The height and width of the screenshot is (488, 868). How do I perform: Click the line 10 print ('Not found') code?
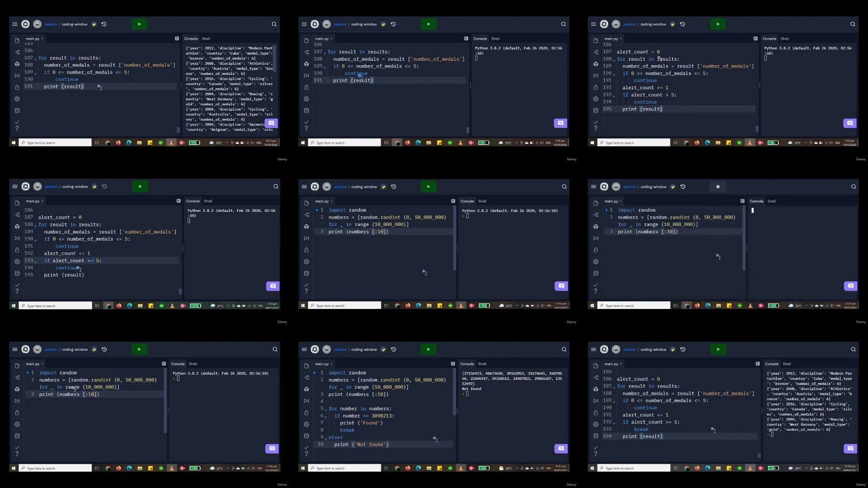(x=361, y=444)
